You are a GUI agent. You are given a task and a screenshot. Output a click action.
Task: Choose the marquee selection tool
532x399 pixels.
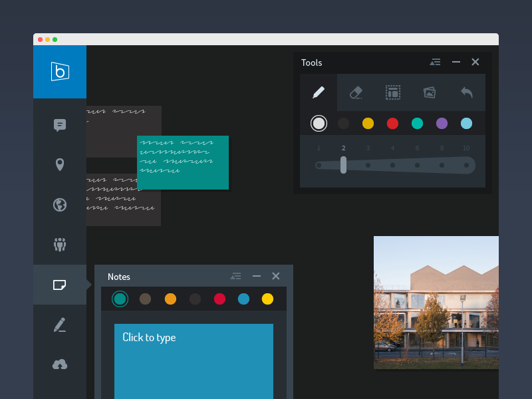393,92
